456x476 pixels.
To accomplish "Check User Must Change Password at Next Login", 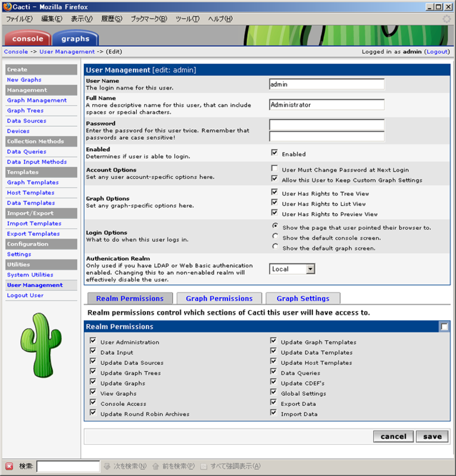I will point(274,168).
